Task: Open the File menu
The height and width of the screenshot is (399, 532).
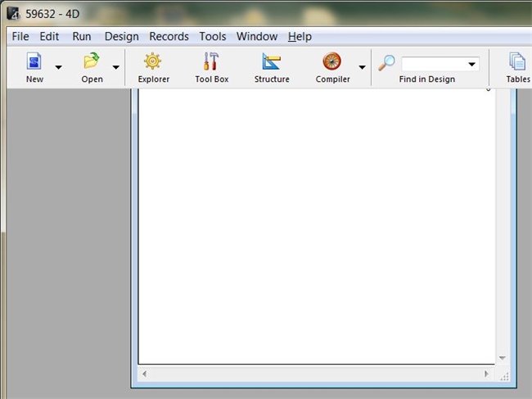Action: (20, 37)
